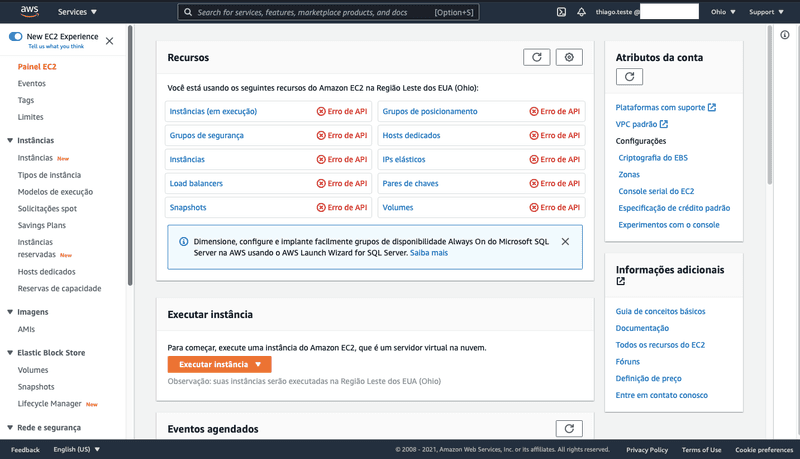Close the New EC2 Experience banner
Image resolution: width=800 pixels, height=459 pixels.
pyautogui.click(x=109, y=41)
